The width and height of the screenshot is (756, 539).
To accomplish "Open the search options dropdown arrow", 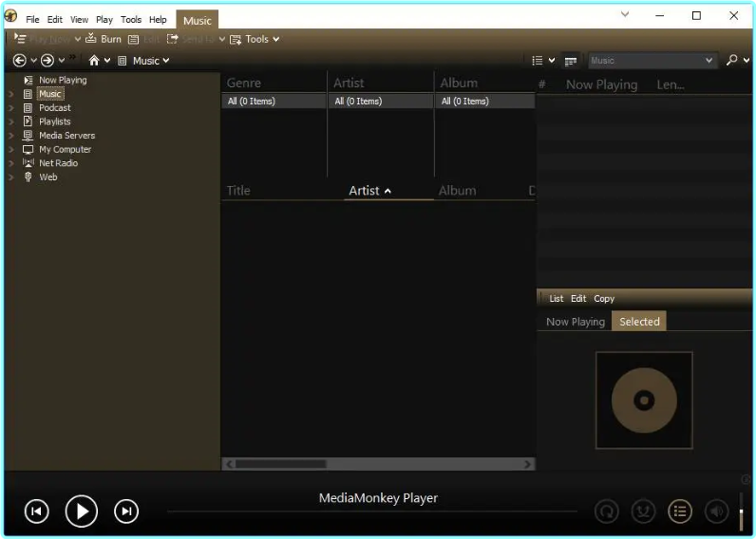I will [x=747, y=61].
